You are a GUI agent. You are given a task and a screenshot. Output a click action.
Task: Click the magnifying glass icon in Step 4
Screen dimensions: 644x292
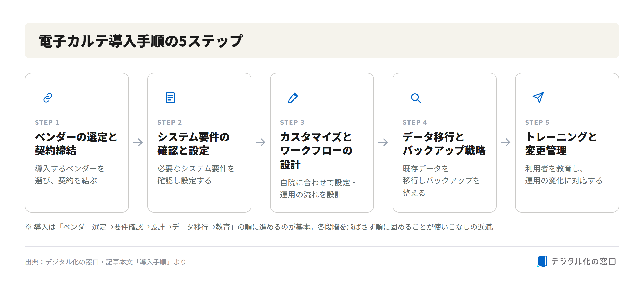tap(416, 98)
